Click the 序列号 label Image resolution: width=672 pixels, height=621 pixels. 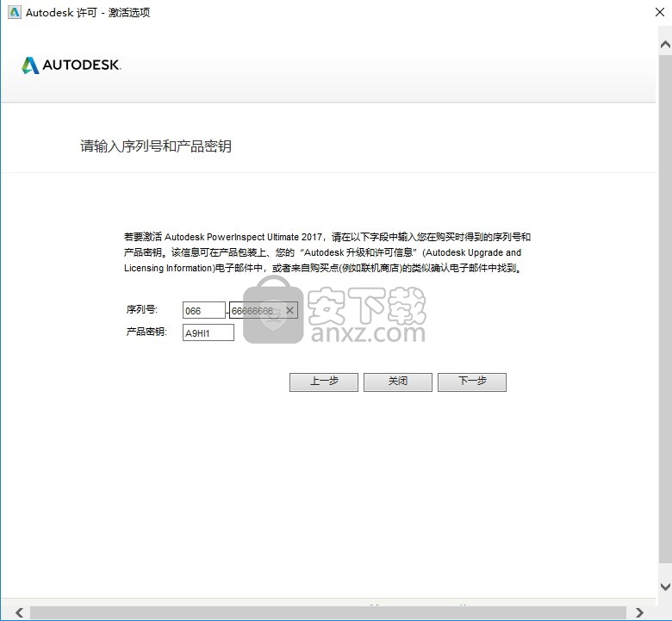(x=142, y=309)
